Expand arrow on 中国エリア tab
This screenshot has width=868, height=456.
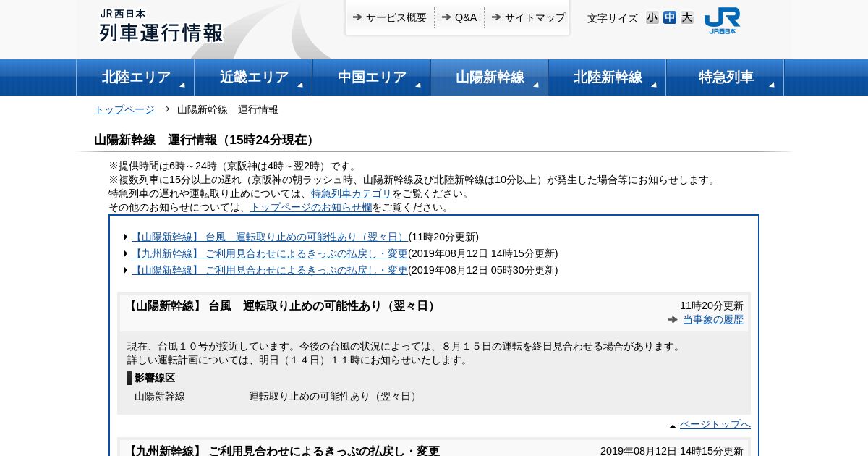click(418, 85)
